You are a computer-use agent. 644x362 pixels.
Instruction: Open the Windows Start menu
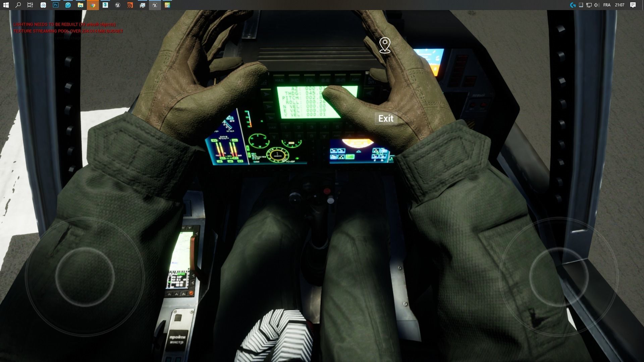point(6,5)
